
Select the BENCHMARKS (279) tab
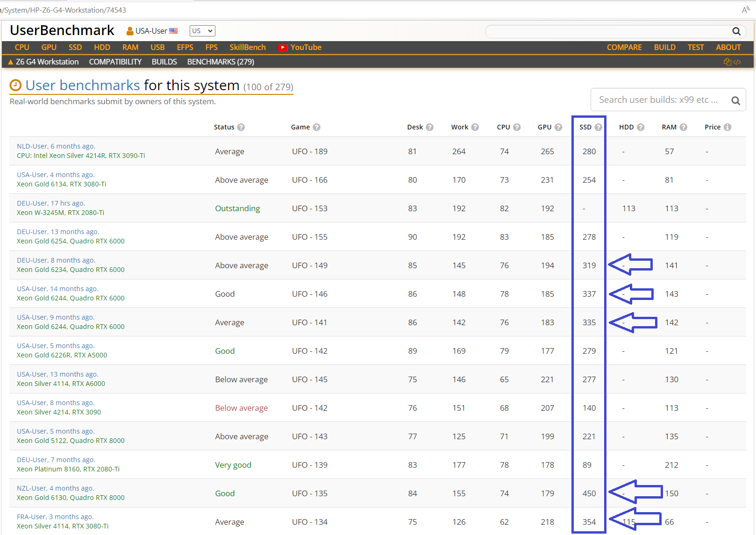coord(221,62)
